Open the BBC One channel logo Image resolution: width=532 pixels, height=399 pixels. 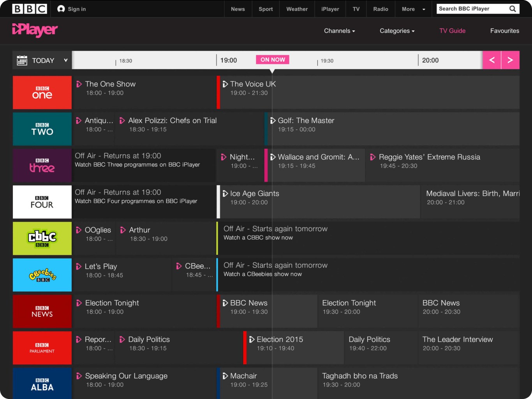(42, 92)
